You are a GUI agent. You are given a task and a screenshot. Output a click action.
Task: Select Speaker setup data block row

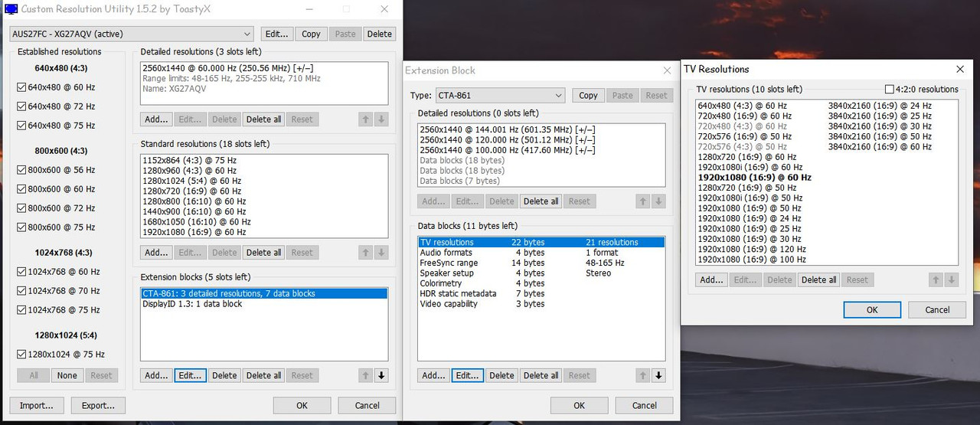click(x=541, y=273)
